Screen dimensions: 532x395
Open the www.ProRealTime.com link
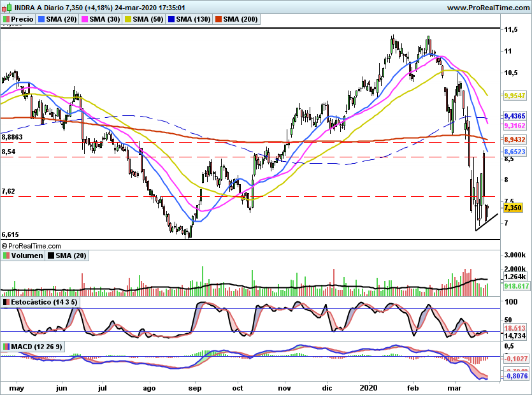487,8
